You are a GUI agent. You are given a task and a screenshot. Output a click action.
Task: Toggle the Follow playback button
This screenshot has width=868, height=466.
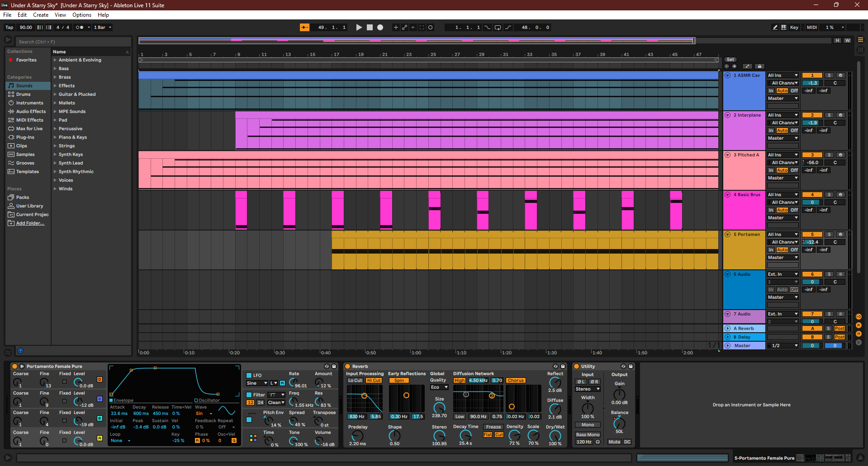304,28
